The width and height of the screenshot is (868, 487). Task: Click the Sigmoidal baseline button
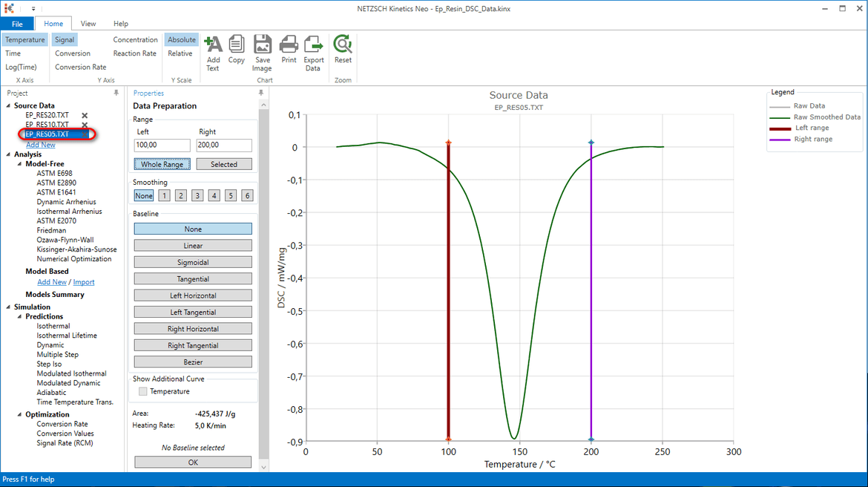point(192,261)
